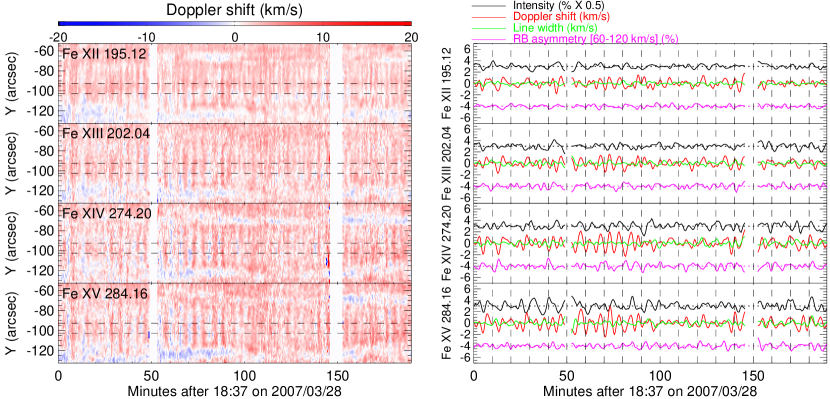Click the -100 tick of the Fe XIII 202.04 map
This screenshot has width=830, height=399.
tap(41, 171)
